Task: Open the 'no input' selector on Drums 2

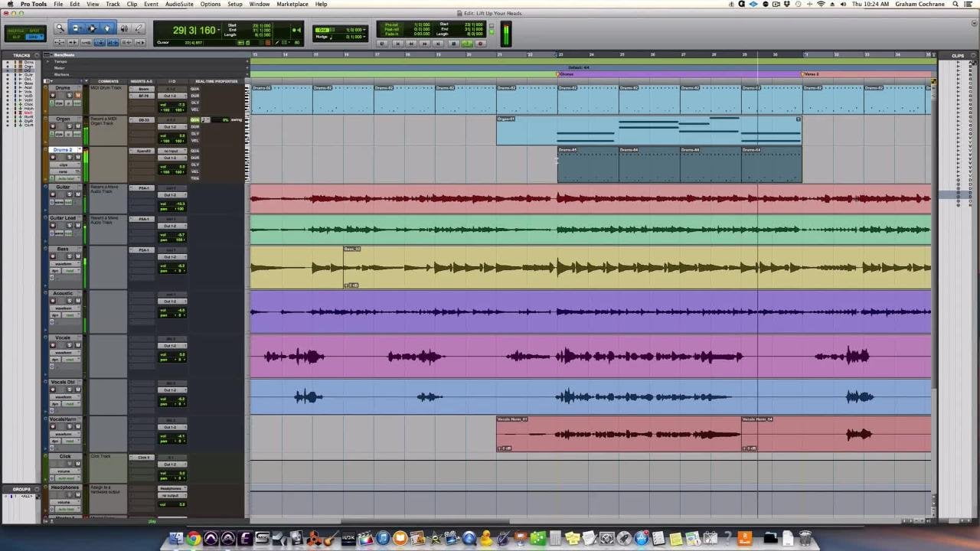Action: [173, 151]
